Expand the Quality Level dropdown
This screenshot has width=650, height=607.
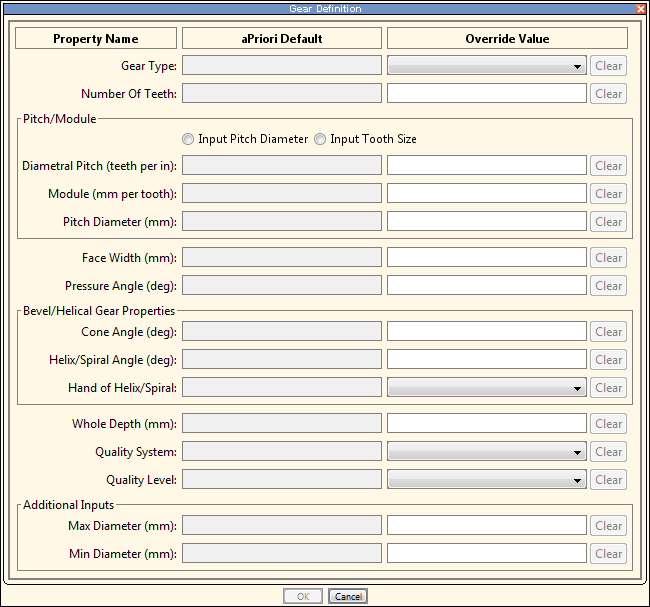486,480
